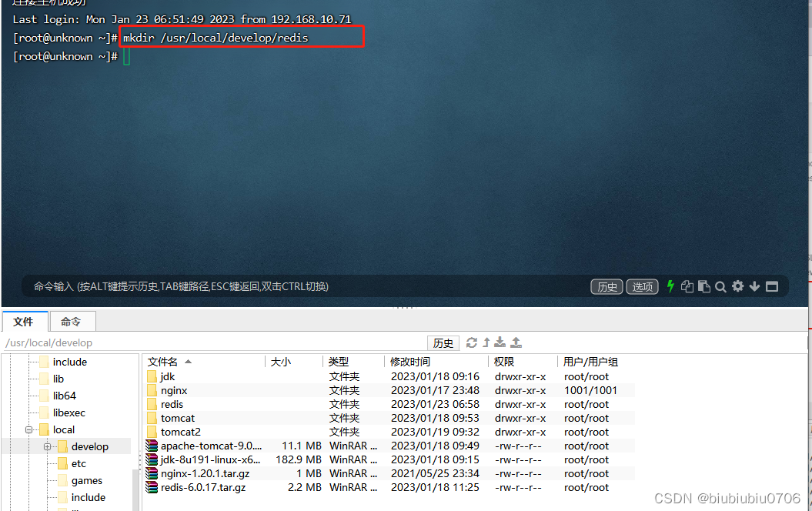
Task: Open the 选项 options panel
Action: 642,286
